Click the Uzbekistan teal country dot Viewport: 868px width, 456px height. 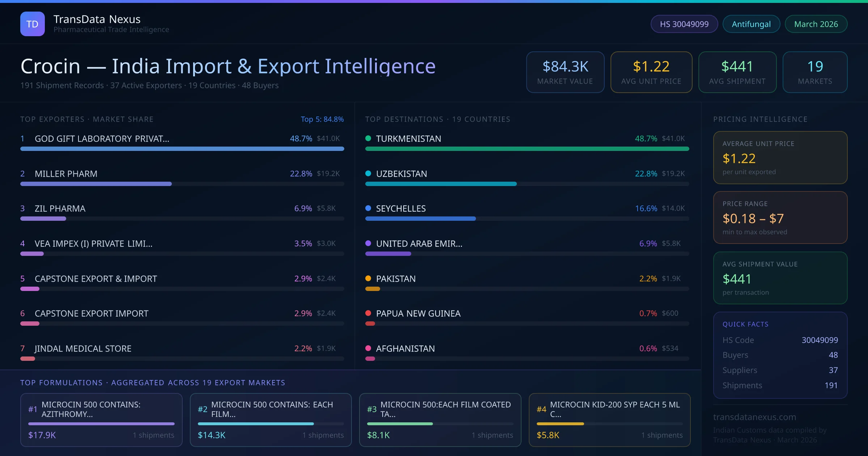pos(368,173)
